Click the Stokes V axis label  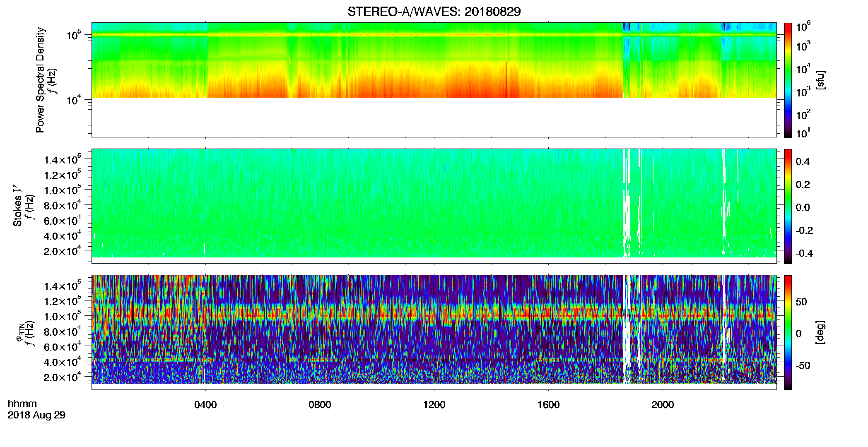tap(18, 206)
